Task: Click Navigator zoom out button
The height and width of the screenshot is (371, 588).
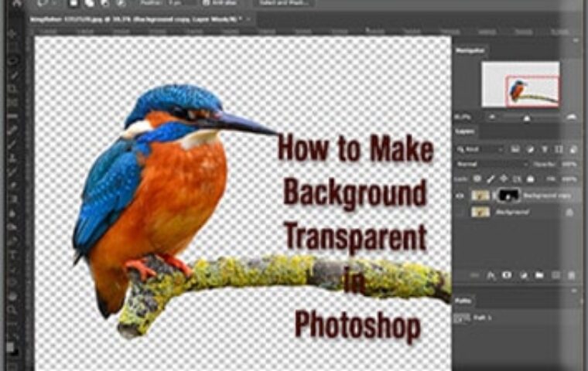Action: point(491,117)
